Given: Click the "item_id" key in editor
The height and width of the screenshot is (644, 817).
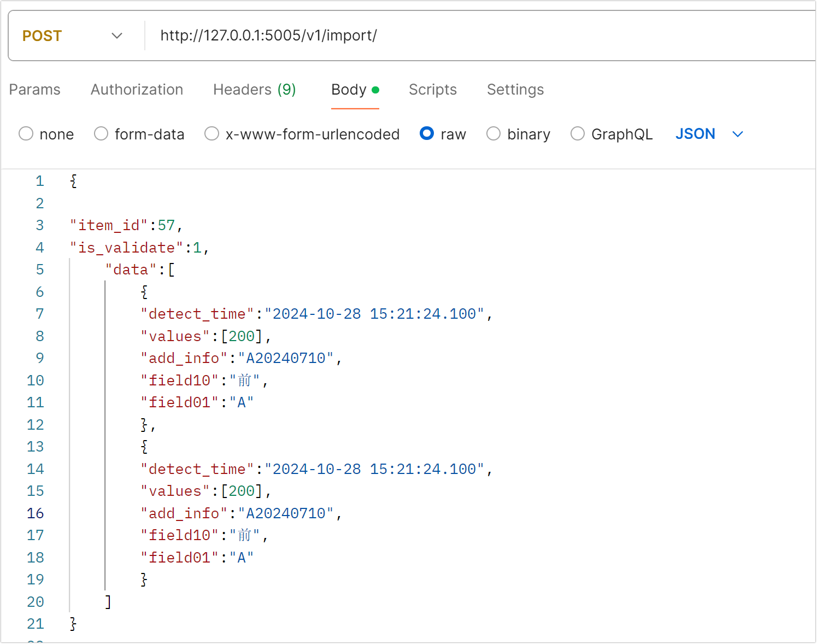Looking at the screenshot, I should click(109, 225).
